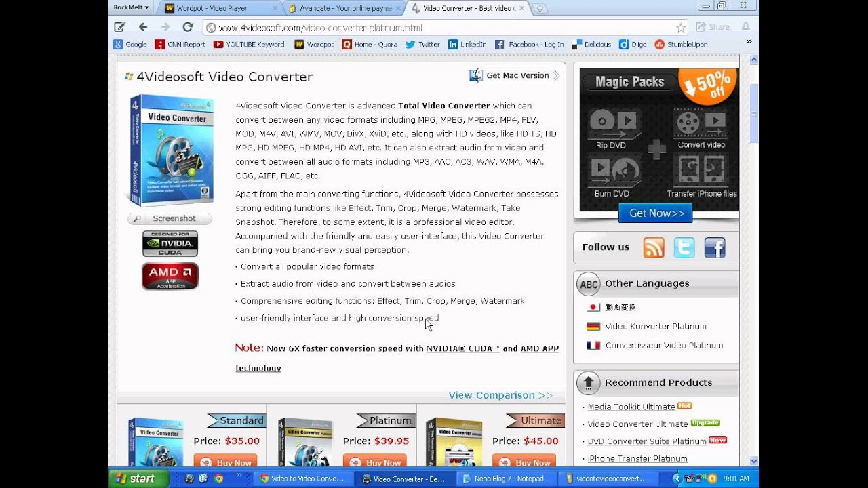Open the RSS feed icon
The image size is (868, 488).
pos(654,247)
